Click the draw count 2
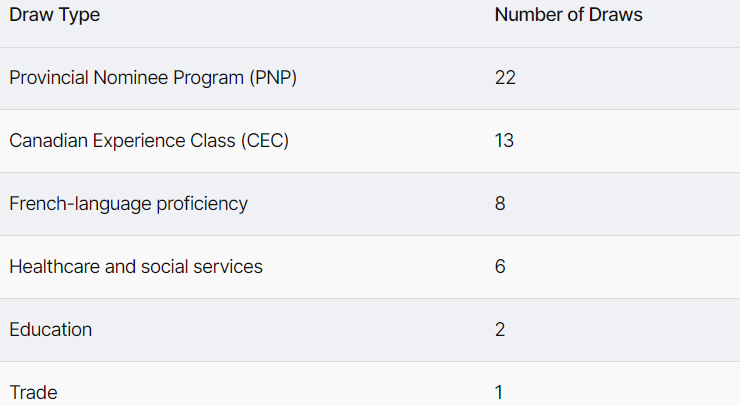Screen dimensions: 740x406 500,330
